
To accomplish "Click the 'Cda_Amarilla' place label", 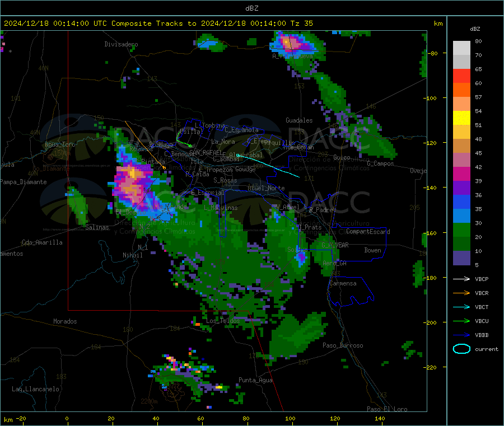I will coord(42,242).
